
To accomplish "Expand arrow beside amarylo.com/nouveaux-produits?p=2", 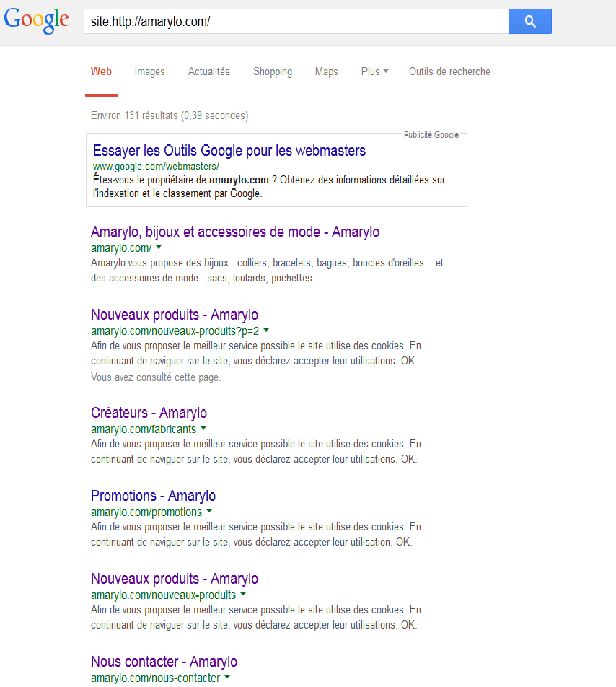I will [x=266, y=331].
